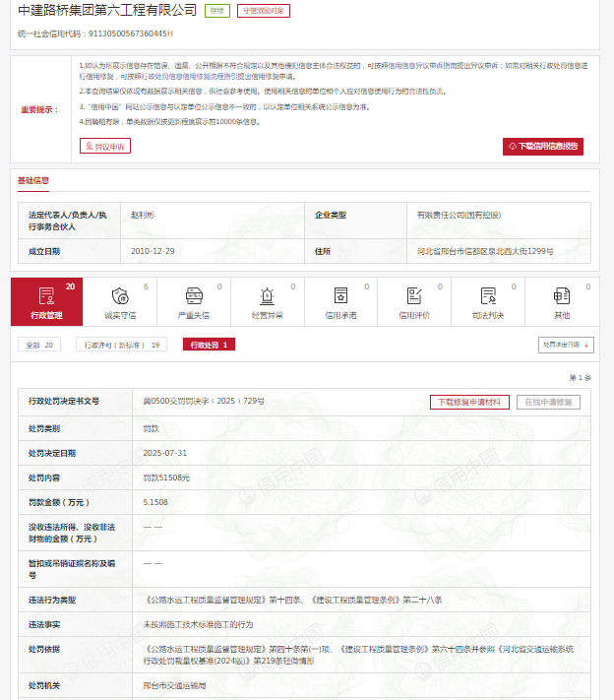
Task: Click the 经营异常 alarm light icon
Action: coord(267,296)
